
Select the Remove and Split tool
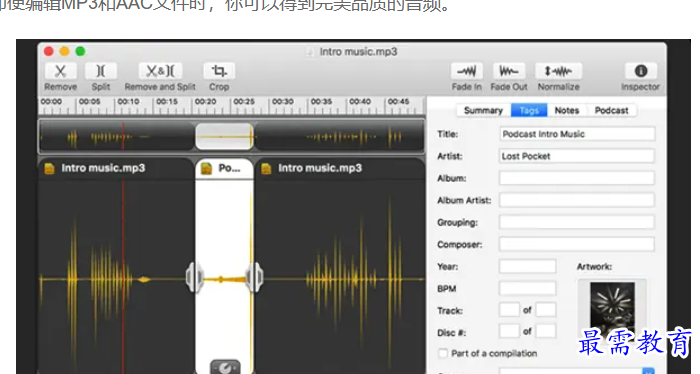pos(160,71)
